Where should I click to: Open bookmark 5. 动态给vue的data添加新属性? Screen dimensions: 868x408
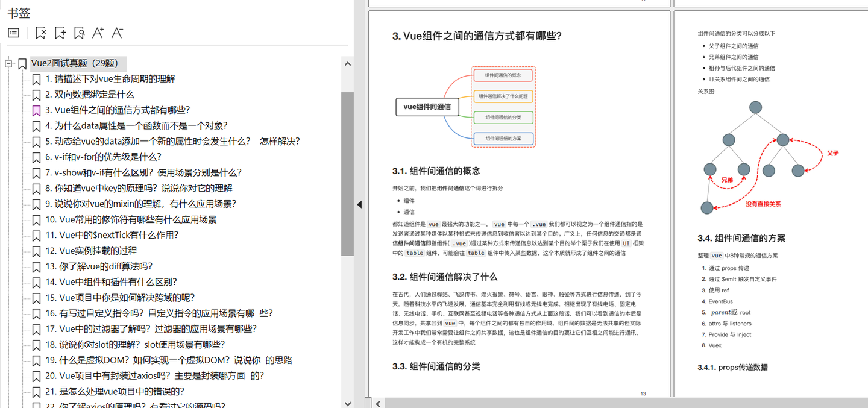coord(172,142)
